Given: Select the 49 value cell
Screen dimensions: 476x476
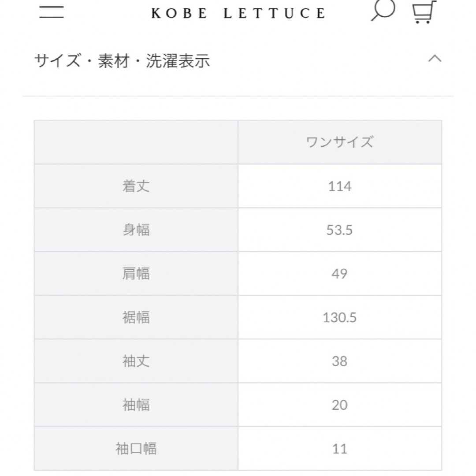Looking at the screenshot, I should pyautogui.click(x=340, y=274).
